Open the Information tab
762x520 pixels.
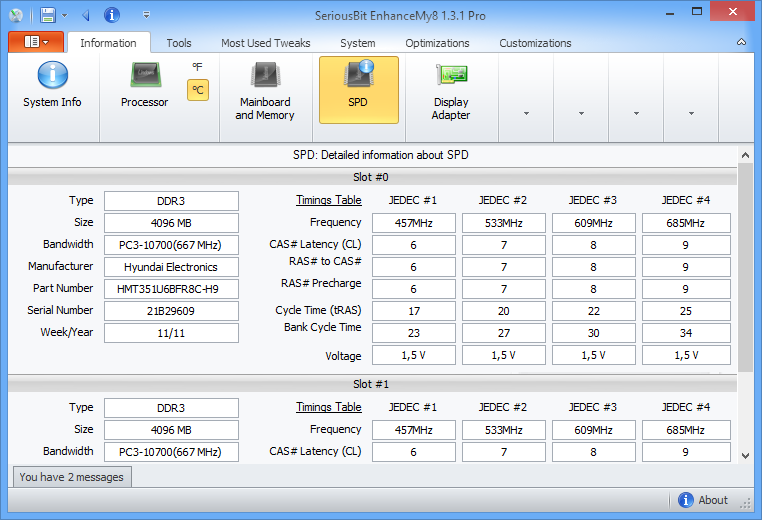(x=108, y=43)
